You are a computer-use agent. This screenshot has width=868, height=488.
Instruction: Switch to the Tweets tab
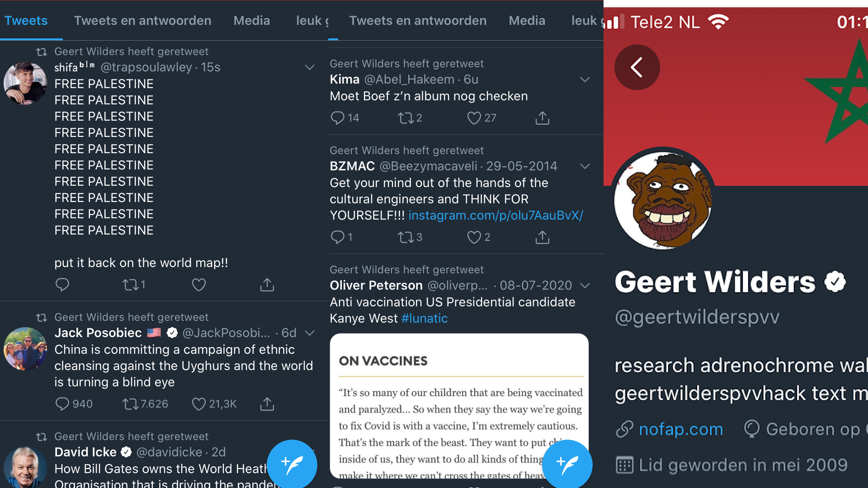26,21
